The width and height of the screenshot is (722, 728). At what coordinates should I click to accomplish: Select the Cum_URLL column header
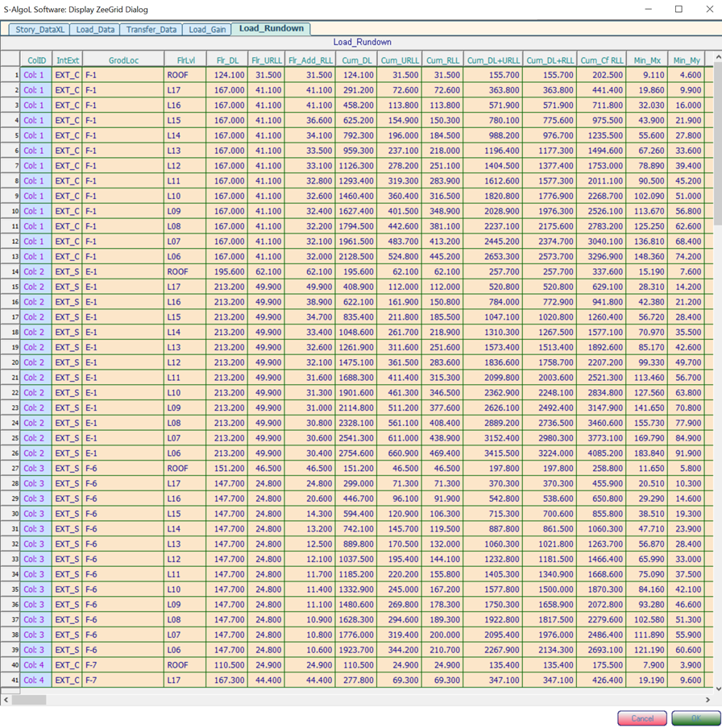[x=400, y=60]
